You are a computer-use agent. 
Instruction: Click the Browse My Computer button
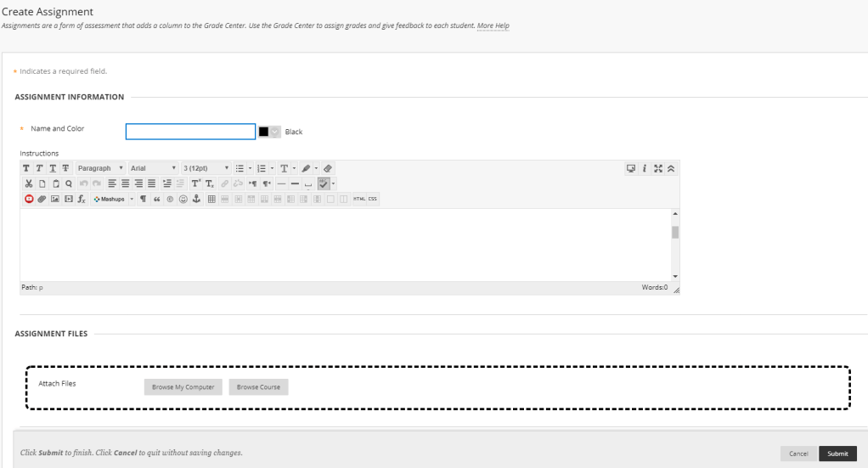point(183,387)
